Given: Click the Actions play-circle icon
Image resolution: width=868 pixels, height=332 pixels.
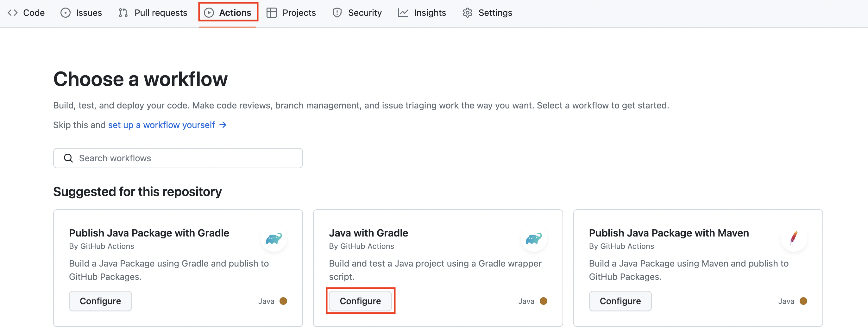Looking at the screenshot, I should [x=209, y=12].
